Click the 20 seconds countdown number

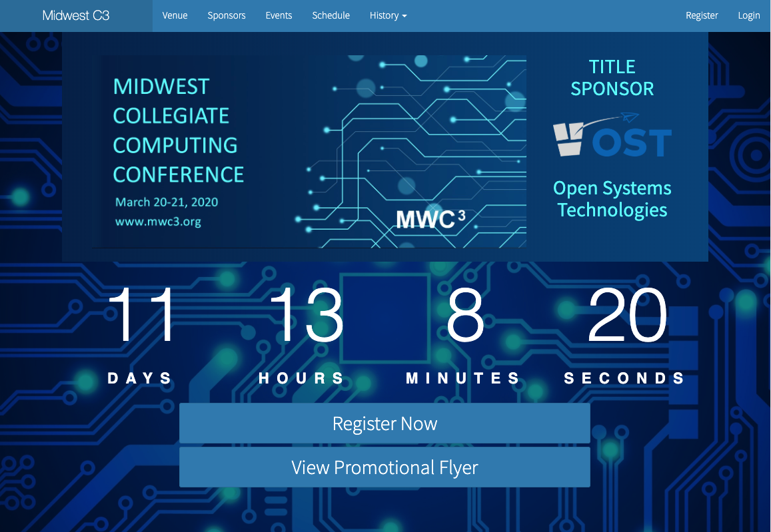click(x=626, y=315)
